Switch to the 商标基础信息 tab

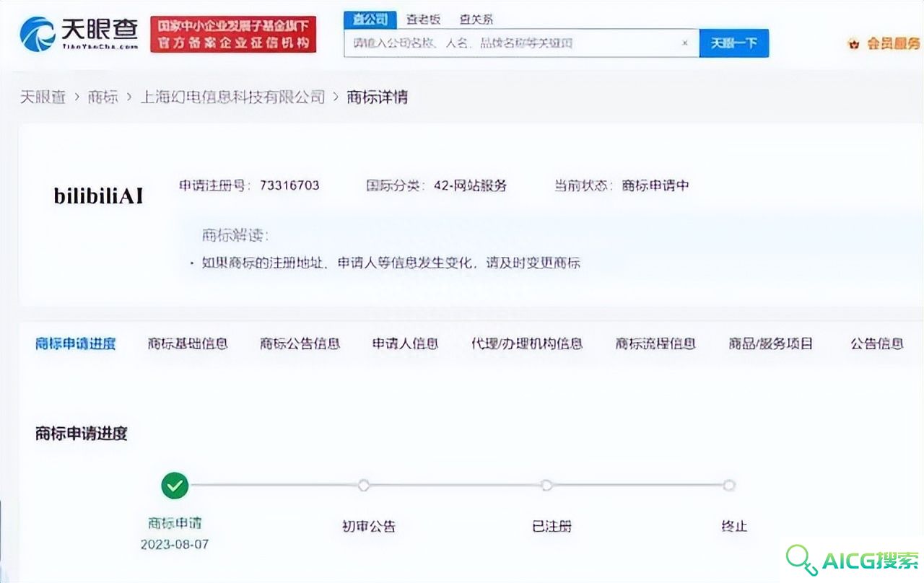(x=188, y=343)
